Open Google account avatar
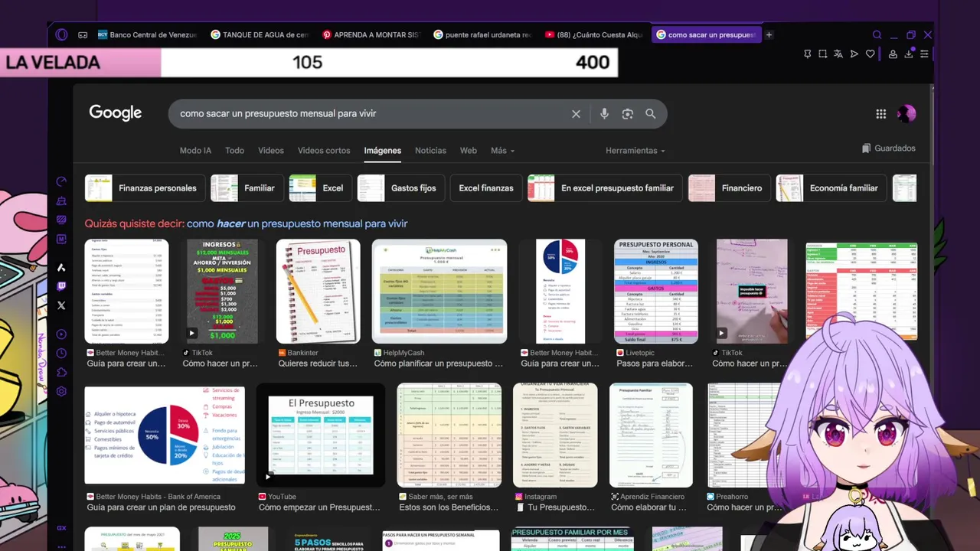The width and height of the screenshot is (980, 551). click(906, 114)
